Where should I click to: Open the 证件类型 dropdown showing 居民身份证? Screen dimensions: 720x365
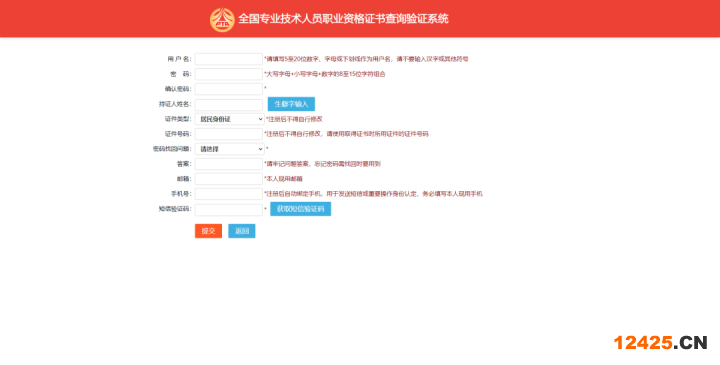(x=230, y=119)
